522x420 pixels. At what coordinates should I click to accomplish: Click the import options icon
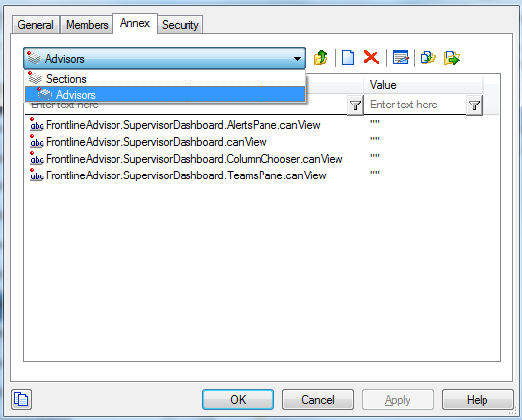[x=428, y=58]
